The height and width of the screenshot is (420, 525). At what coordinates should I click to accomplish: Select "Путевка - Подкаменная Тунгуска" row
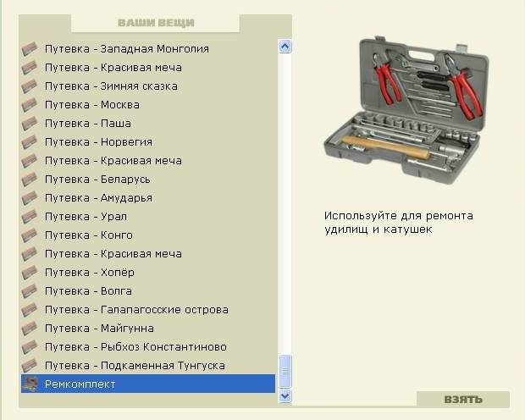[147, 366]
